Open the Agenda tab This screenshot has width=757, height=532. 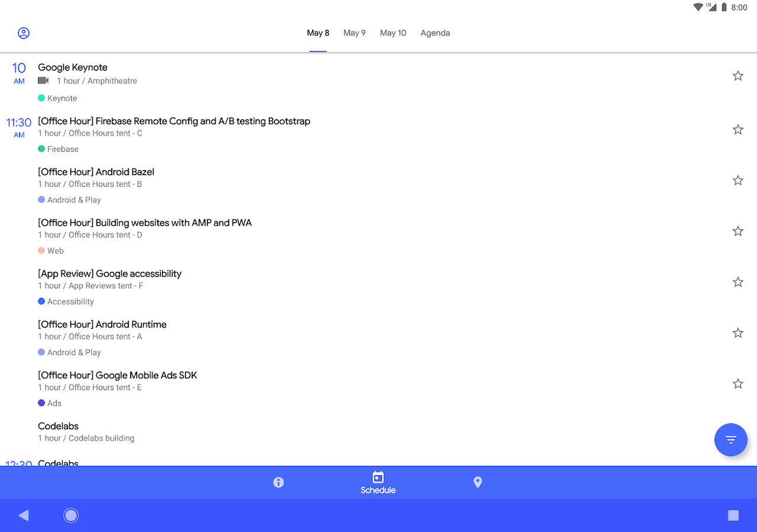435,33
